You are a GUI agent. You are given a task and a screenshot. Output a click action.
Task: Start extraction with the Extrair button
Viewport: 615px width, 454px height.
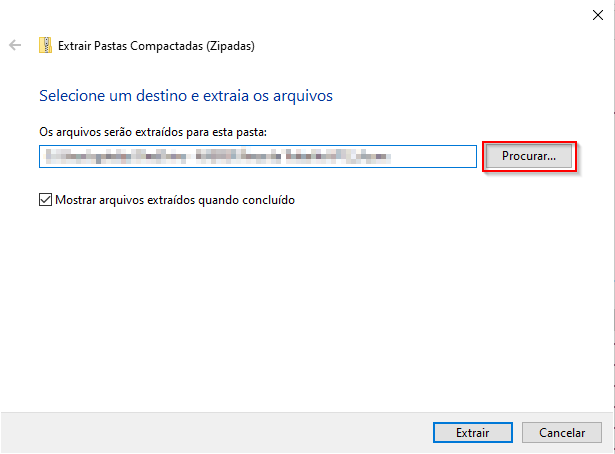[473, 432]
